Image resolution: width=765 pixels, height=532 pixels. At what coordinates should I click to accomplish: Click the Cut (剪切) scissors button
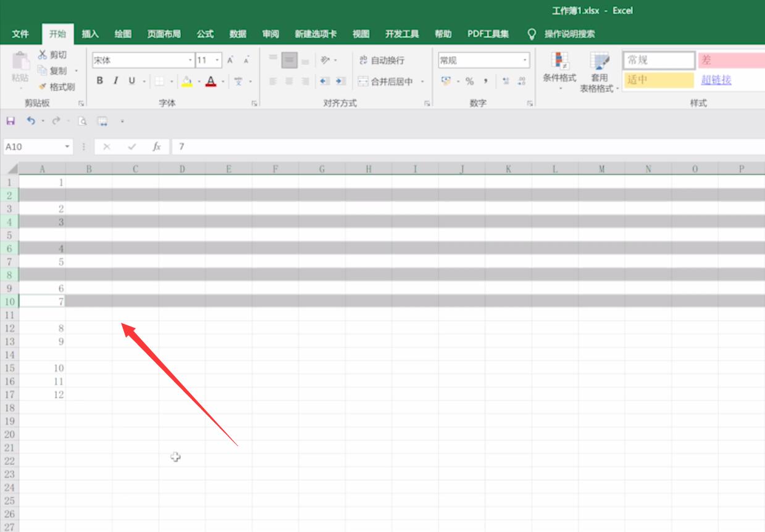click(52, 55)
